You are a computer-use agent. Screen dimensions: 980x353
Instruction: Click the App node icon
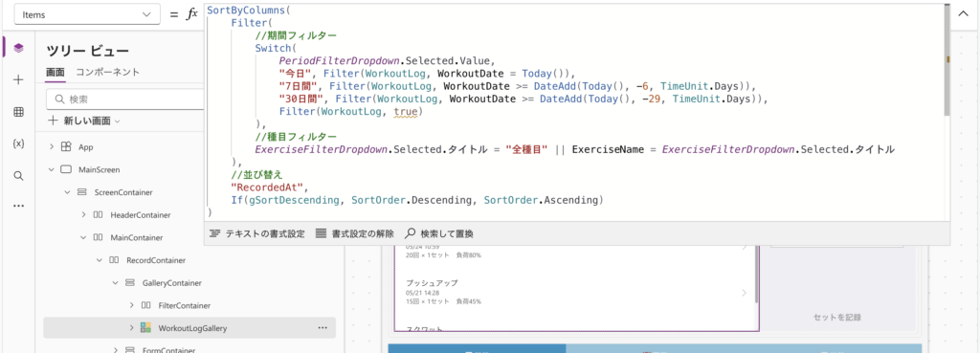click(66, 147)
